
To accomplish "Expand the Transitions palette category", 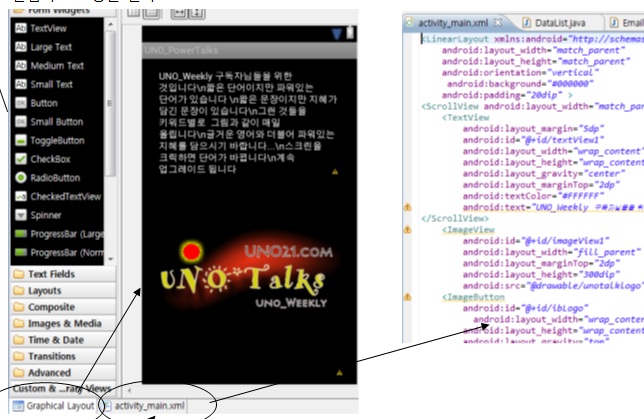I will 62,356.
